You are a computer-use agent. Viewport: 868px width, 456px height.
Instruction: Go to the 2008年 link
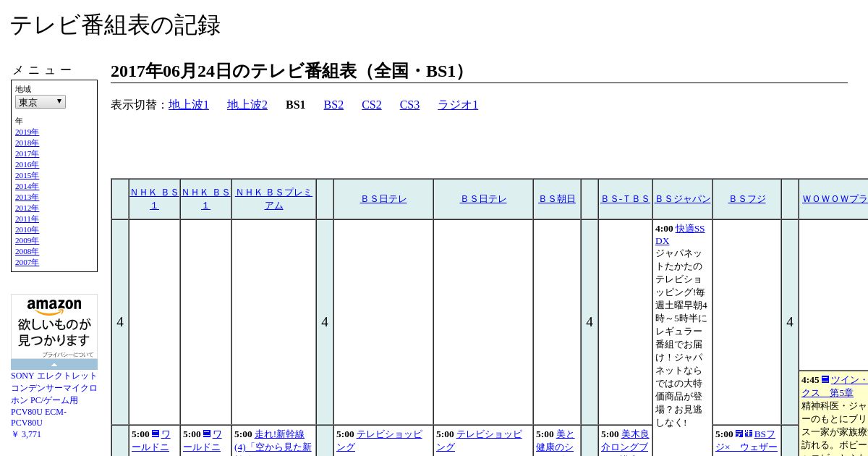pyautogui.click(x=27, y=252)
